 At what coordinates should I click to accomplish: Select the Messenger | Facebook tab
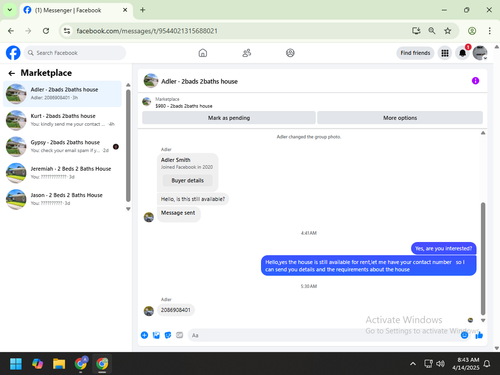[x=76, y=11]
